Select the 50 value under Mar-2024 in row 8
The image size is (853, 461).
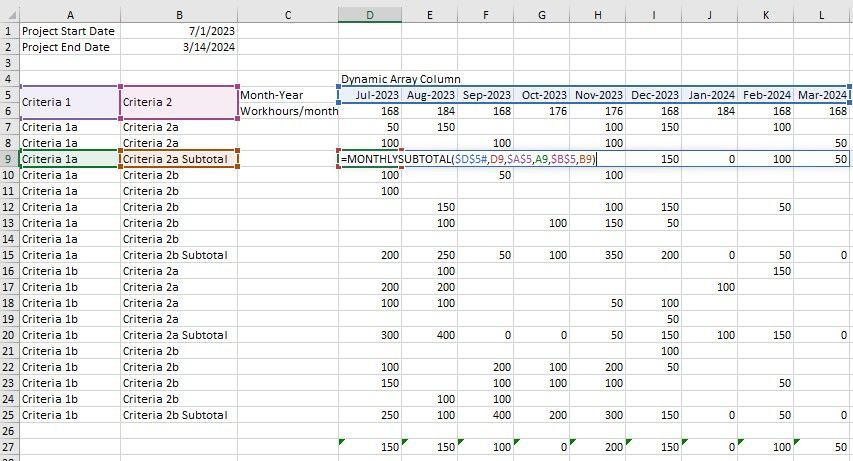tap(822, 143)
